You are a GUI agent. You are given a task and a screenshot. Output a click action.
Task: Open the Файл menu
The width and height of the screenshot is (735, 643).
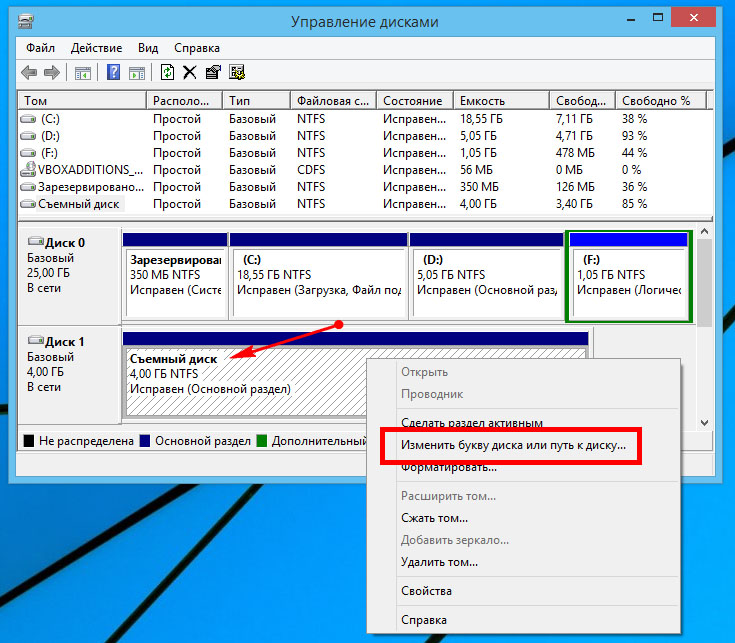(x=40, y=48)
